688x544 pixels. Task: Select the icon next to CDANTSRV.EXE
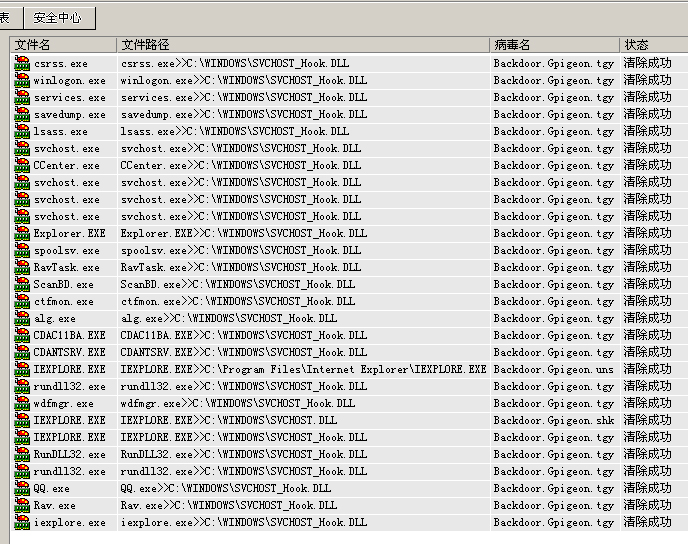pyautogui.click(x=22, y=352)
